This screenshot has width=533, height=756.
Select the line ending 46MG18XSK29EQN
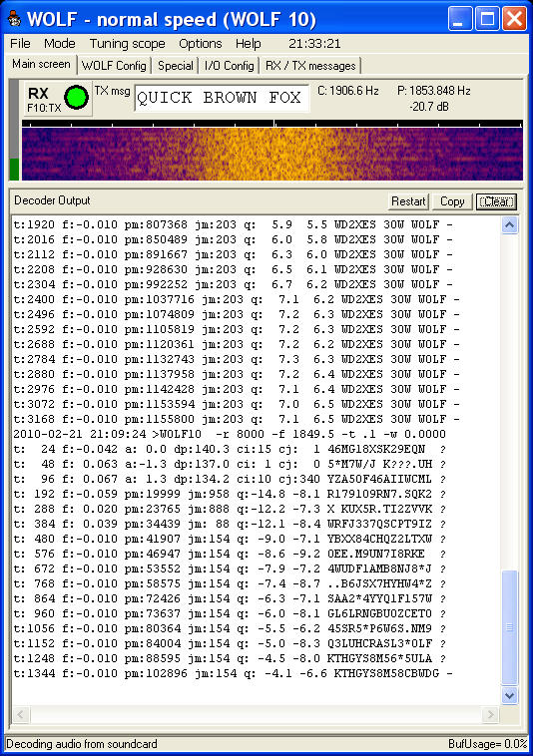pos(230,449)
